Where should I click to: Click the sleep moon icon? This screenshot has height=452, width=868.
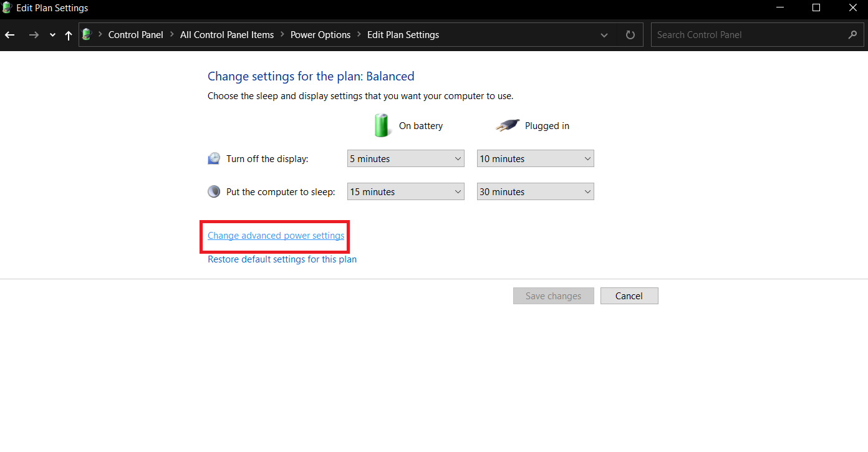click(x=214, y=191)
